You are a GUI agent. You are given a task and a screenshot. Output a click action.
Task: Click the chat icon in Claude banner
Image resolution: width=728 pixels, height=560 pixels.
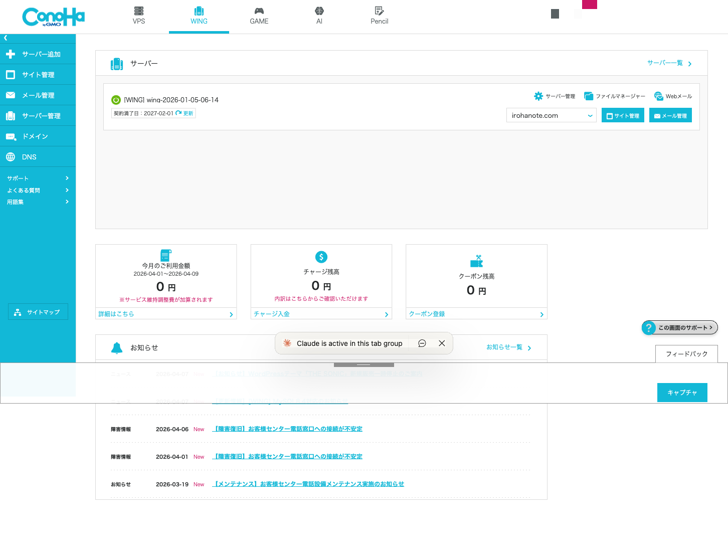pyautogui.click(x=422, y=343)
